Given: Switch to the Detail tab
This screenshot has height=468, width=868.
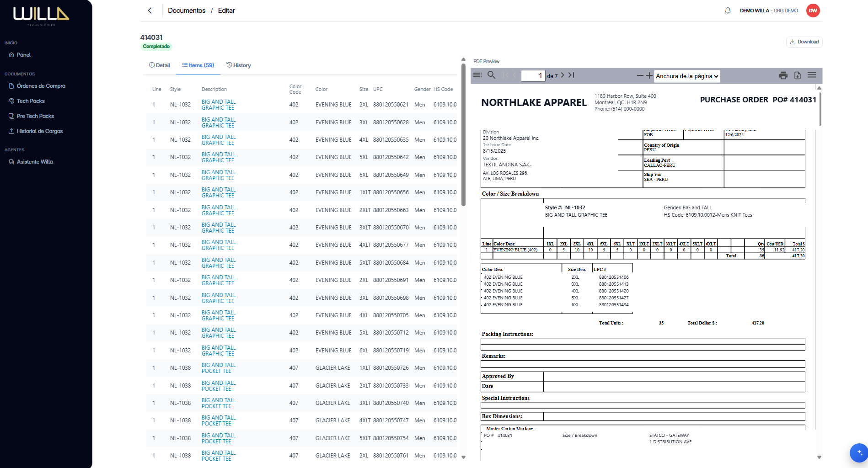Looking at the screenshot, I should (x=159, y=65).
